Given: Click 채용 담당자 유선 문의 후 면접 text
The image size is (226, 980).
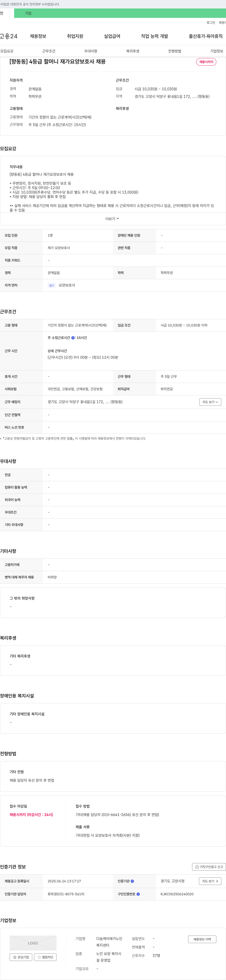Looking at the screenshot, I should pos(32,780).
